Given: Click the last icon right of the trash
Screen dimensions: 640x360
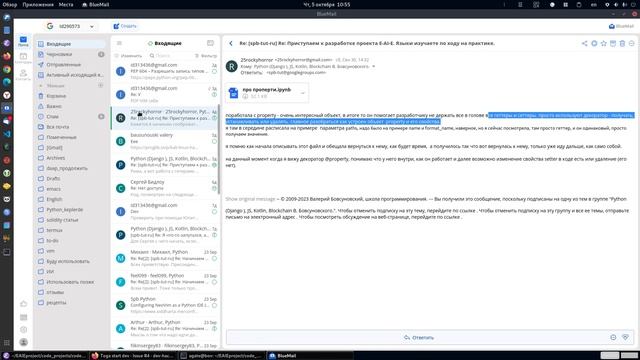Looking at the screenshot, I should [632, 43].
